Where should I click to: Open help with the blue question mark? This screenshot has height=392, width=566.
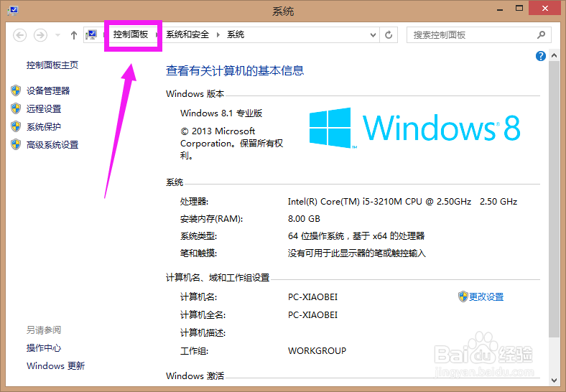[x=541, y=56]
